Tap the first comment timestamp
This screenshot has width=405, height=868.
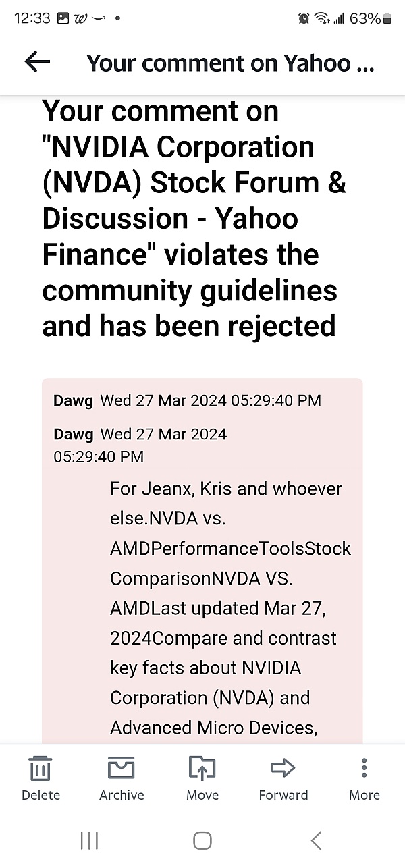click(x=211, y=400)
